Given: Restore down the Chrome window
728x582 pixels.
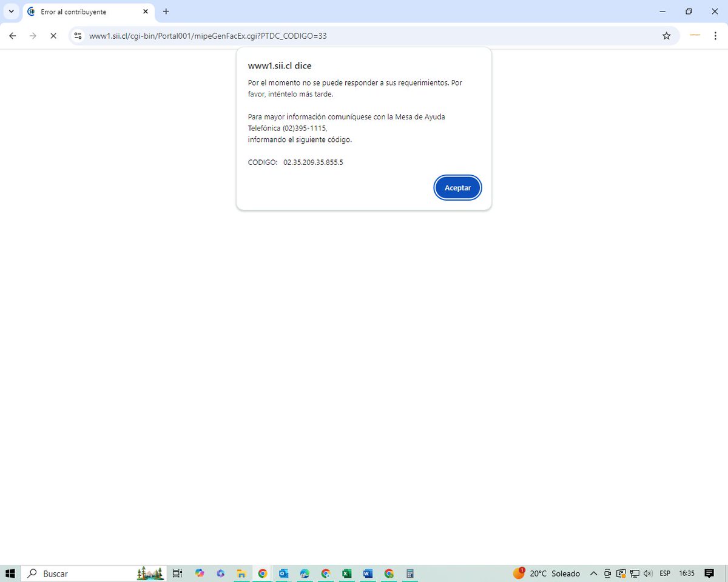Looking at the screenshot, I should [689, 12].
